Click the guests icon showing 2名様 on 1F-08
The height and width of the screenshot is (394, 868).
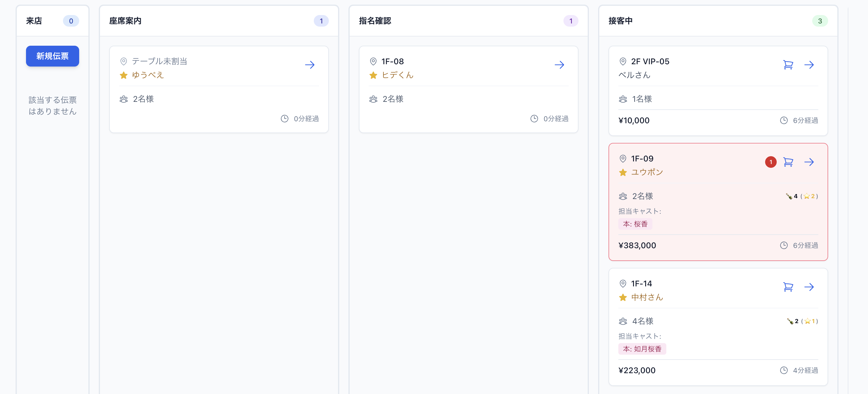[373, 99]
